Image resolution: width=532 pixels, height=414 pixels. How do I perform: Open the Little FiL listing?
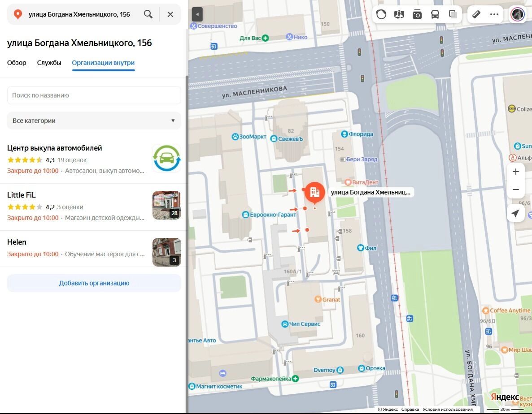(x=94, y=206)
